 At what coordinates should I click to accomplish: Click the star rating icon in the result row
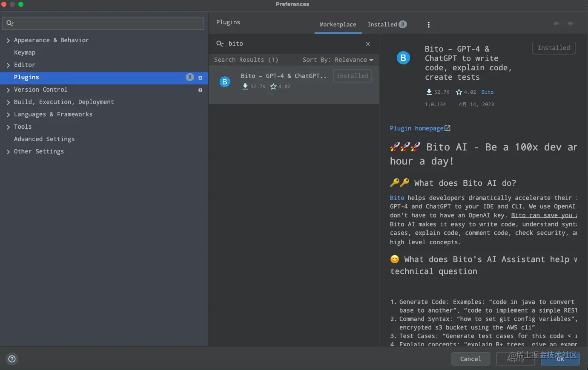273,87
